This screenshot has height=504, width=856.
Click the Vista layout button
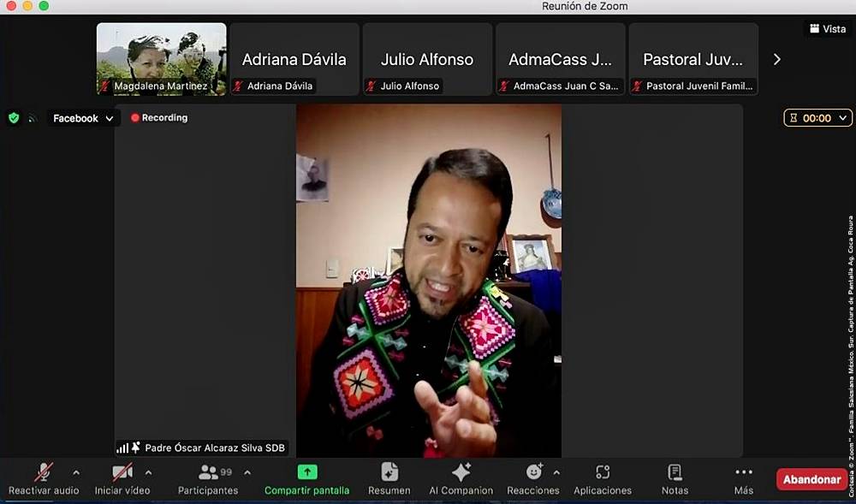828,29
